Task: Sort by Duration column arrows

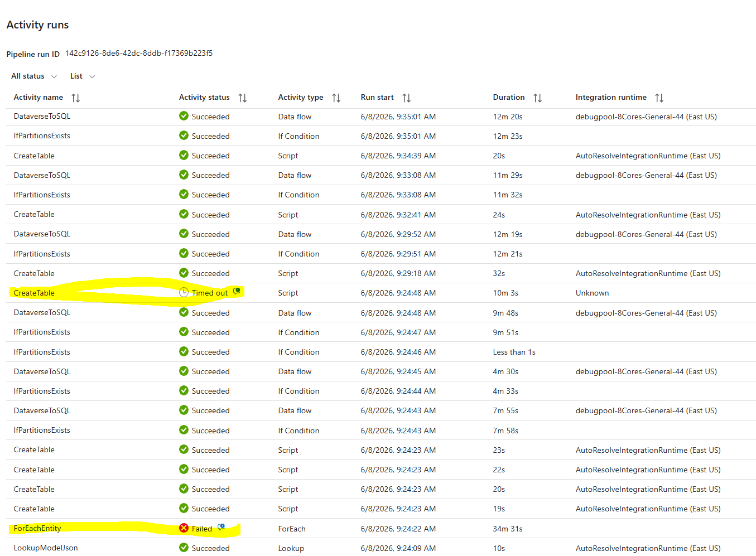Action: pos(538,98)
